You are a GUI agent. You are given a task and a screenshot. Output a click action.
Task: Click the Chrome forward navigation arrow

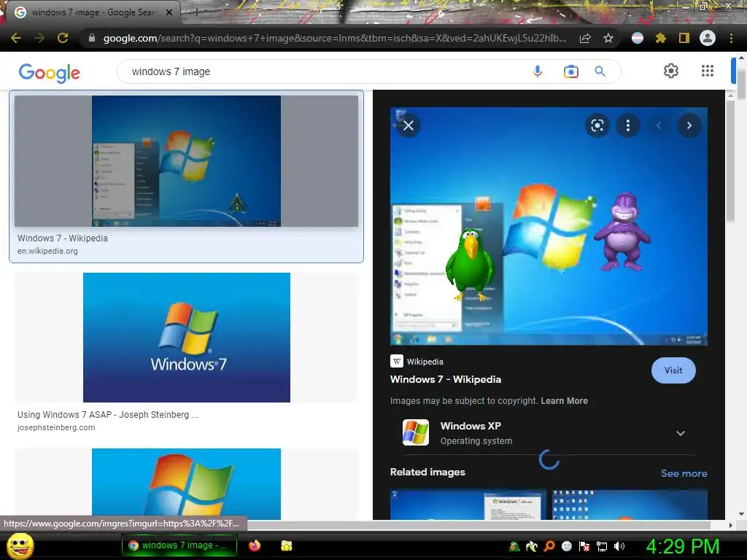click(39, 38)
